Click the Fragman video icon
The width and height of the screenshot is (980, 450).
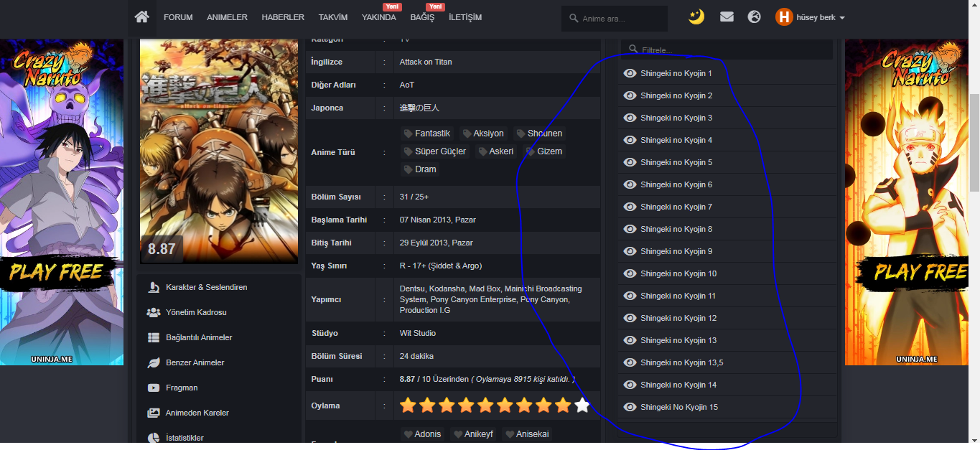click(x=153, y=388)
